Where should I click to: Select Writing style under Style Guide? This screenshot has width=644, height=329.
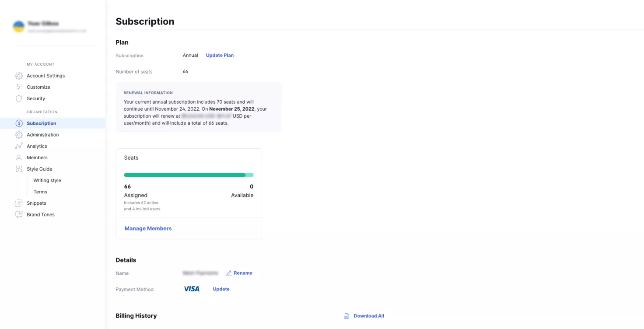[x=47, y=180]
